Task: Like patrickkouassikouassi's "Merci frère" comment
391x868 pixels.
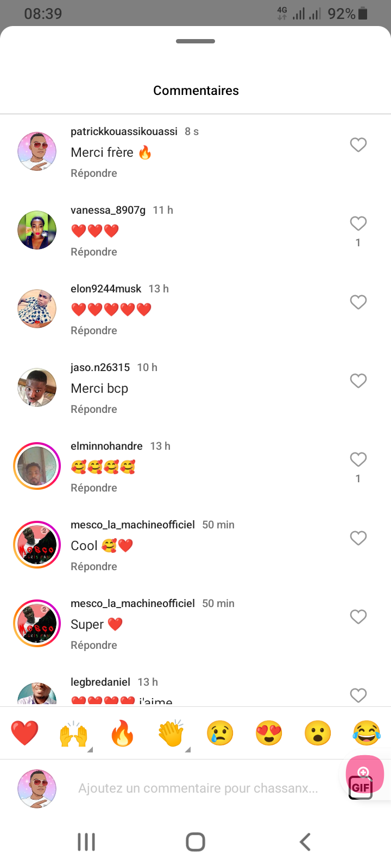Action: (358, 145)
